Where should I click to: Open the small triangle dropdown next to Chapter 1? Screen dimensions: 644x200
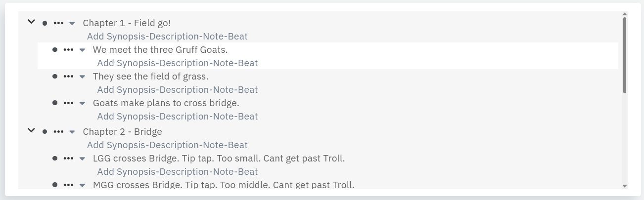72,24
